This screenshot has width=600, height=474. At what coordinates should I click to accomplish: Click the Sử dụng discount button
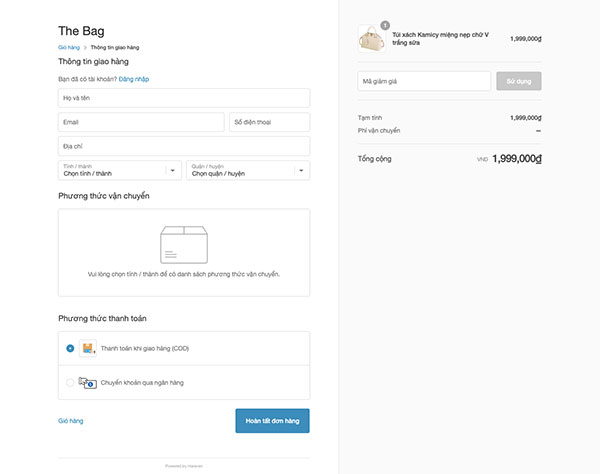pos(519,81)
